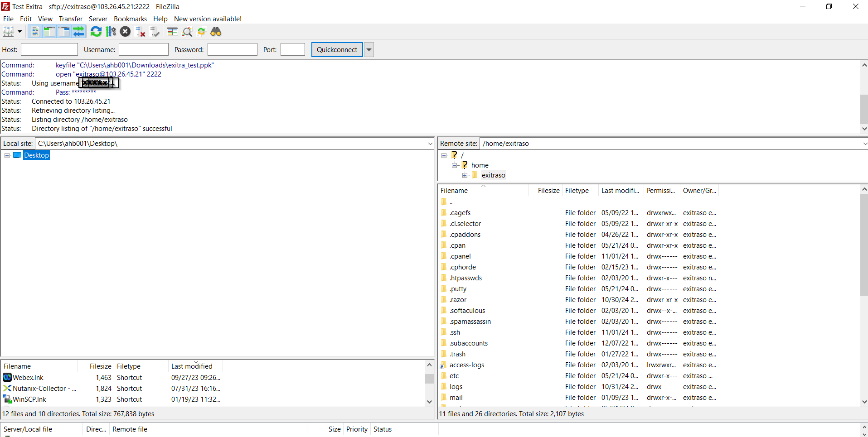The image size is (868, 437).
Task: Sort remote files by Filetype column
Action: pos(581,191)
